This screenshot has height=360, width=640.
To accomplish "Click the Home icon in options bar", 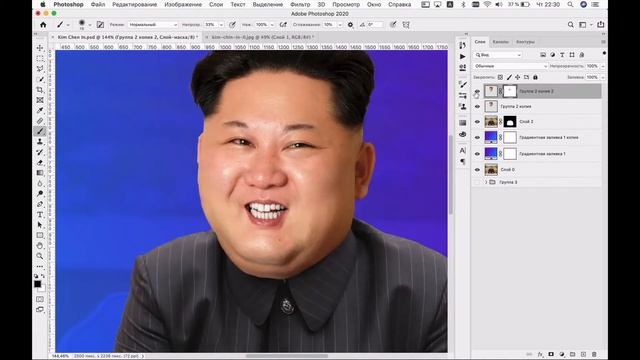I will [43, 24].
